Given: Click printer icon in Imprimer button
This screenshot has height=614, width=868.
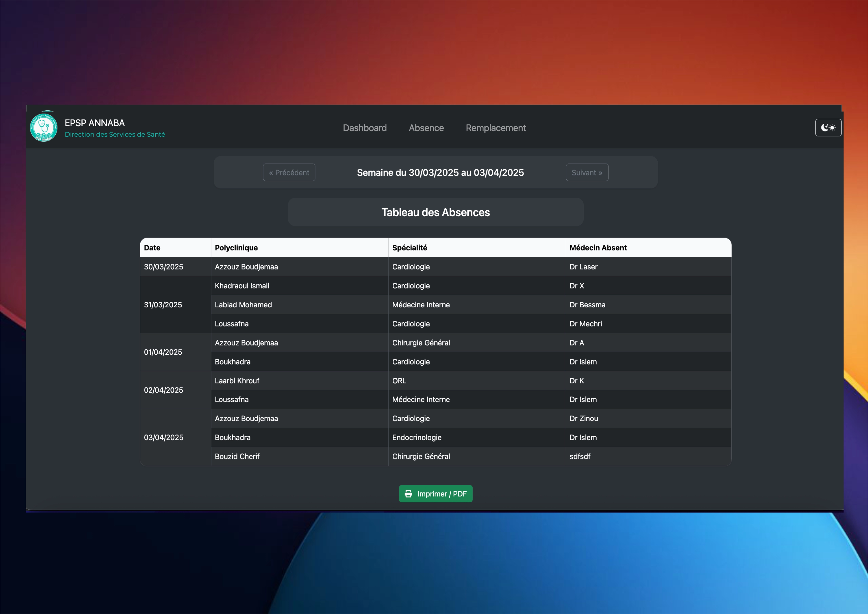Looking at the screenshot, I should (408, 494).
